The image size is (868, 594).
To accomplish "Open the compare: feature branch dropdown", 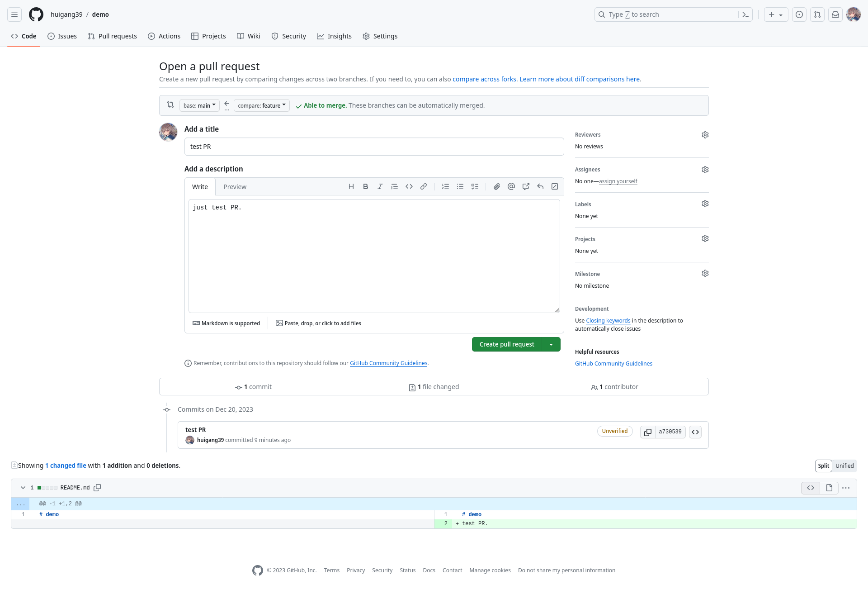I will [x=261, y=105].
